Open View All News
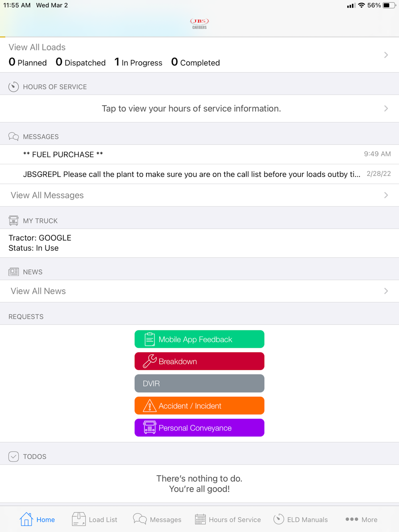 (x=199, y=291)
